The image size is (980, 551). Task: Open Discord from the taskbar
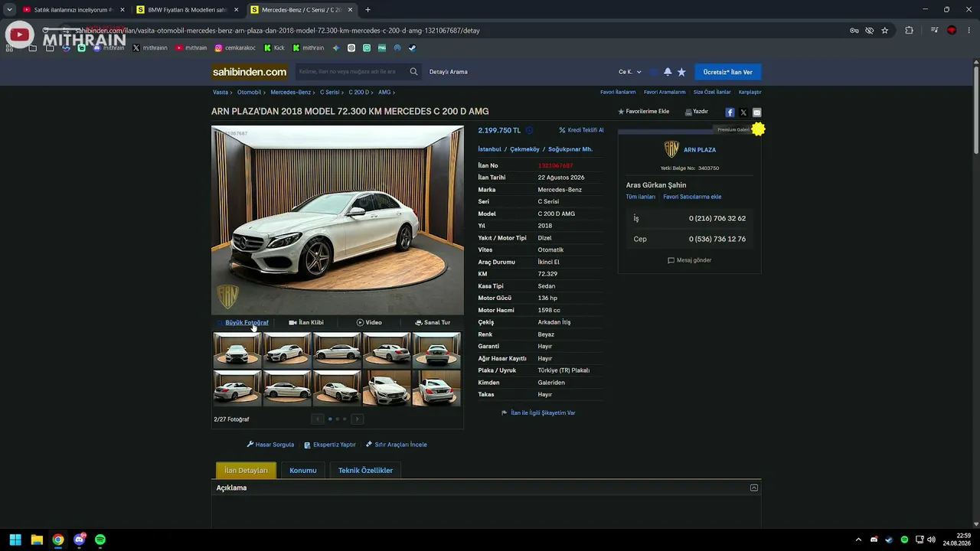(x=79, y=540)
